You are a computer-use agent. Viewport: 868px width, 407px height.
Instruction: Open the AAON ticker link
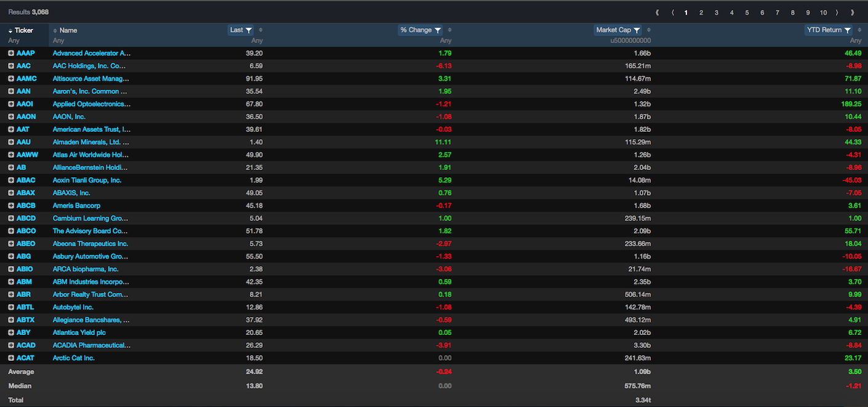tap(26, 116)
